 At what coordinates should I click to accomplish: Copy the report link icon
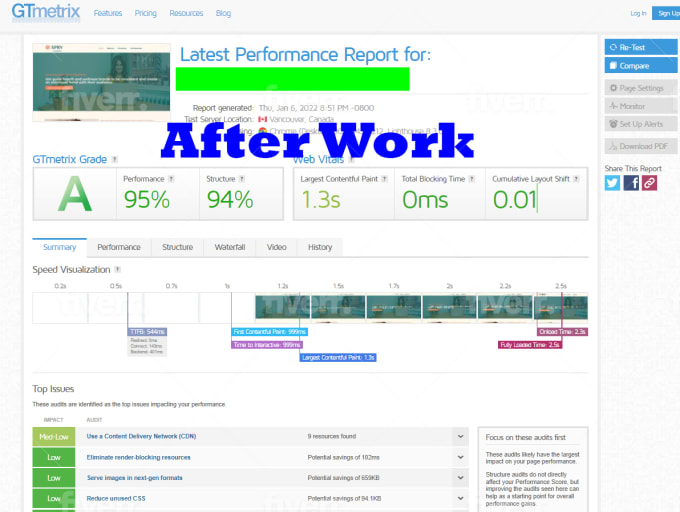[649, 183]
